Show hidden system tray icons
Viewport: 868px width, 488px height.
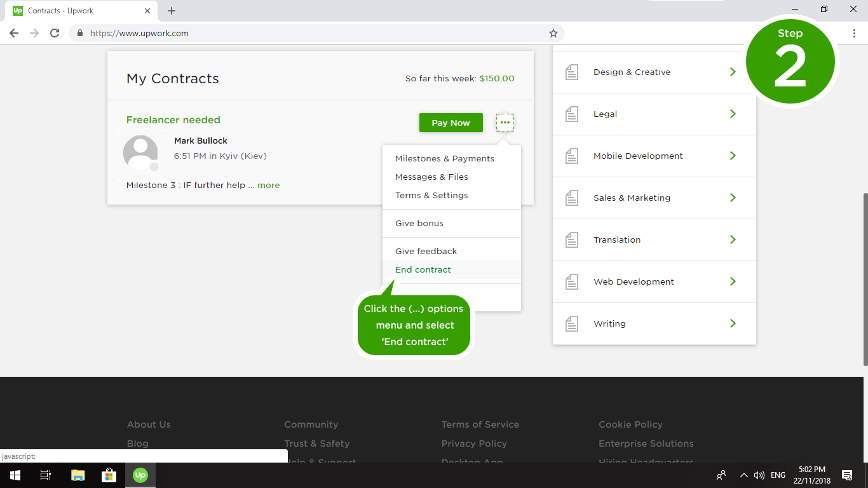[743, 475]
